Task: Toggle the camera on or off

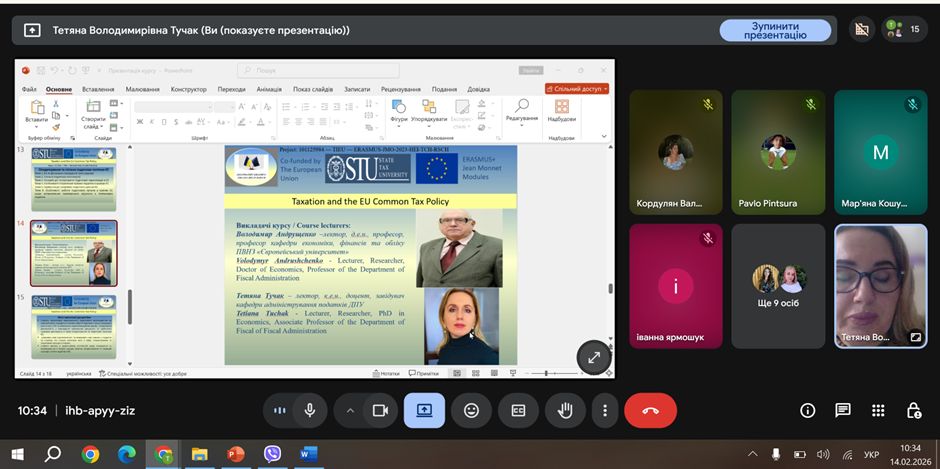Action: coord(379,410)
